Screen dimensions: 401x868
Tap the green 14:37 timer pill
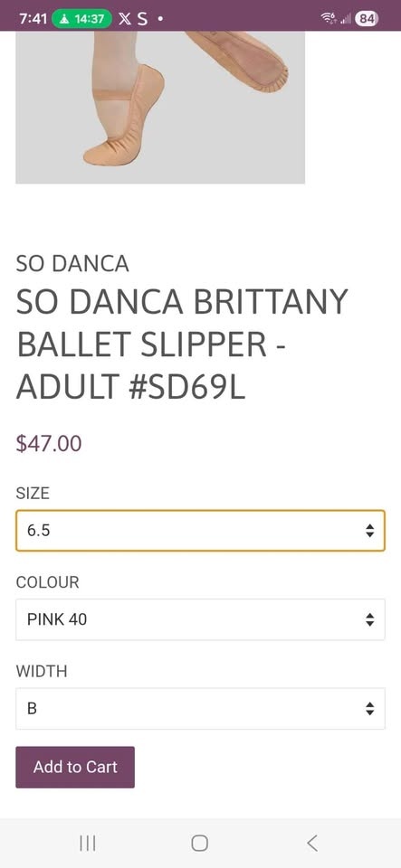pyautogui.click(x=81, y=19)
